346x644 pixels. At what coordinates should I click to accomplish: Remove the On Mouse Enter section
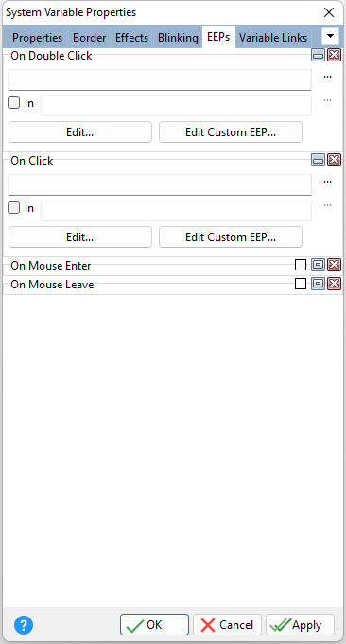tap(335, 266)
